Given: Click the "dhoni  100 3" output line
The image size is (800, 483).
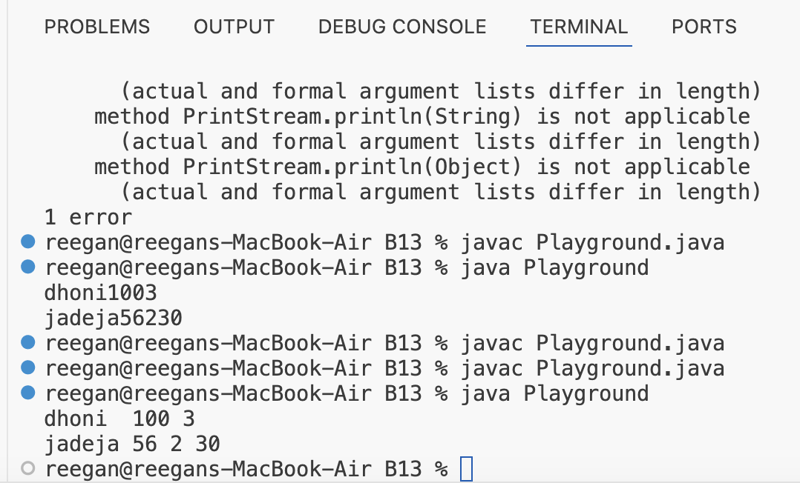Looking at the screenshot, I should coord(113,418).
